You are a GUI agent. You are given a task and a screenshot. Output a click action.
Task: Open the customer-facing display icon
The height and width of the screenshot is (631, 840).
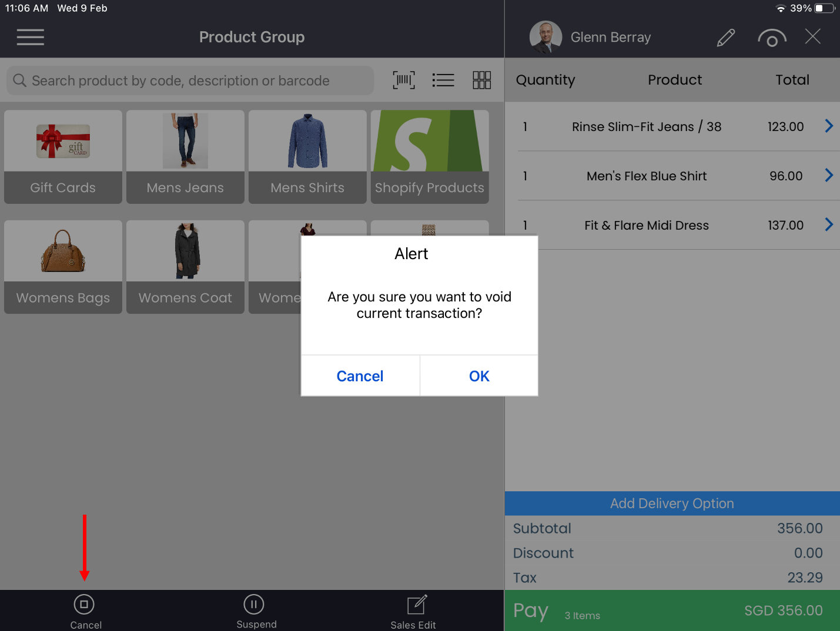pyautogui.click(x=772, y=37)
